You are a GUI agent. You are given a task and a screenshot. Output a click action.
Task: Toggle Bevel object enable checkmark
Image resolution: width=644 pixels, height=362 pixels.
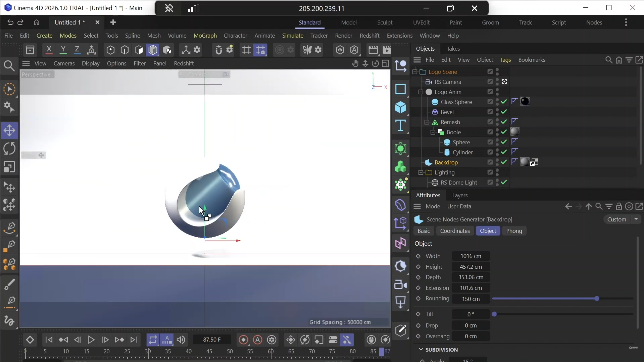504,112
